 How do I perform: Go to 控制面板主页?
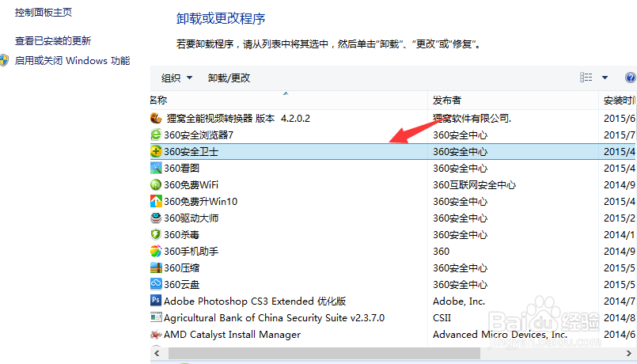point(44,12)
